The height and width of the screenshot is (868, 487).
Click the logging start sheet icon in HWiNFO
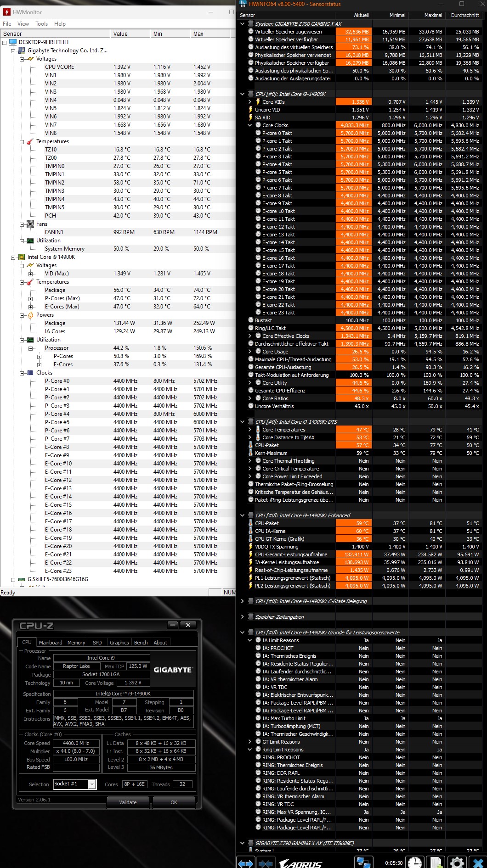pyautogui.click(x=436, y=862)
